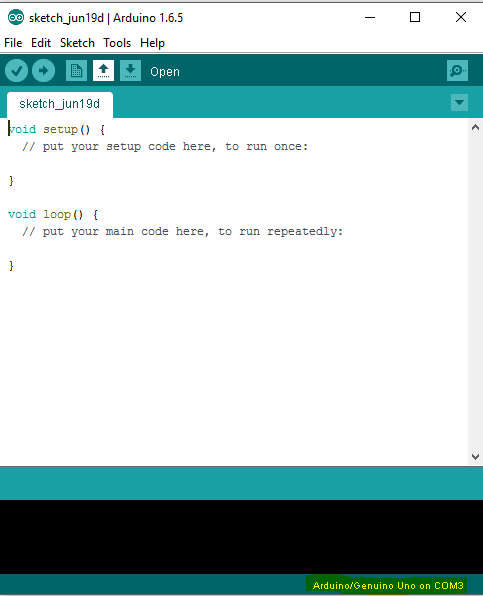483x596 pixels.
Task: Click the scrollbar up arrow
Action: (475, 127)
